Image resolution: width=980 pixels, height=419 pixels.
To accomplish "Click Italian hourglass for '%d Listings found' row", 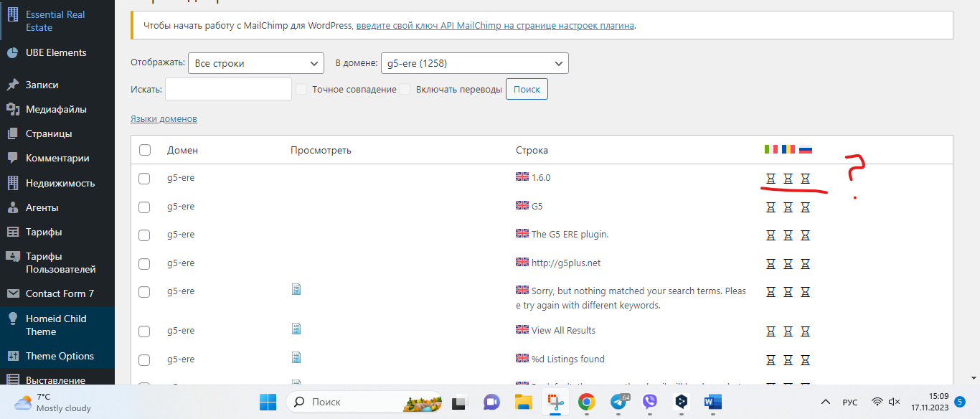I will click(771, 360).
